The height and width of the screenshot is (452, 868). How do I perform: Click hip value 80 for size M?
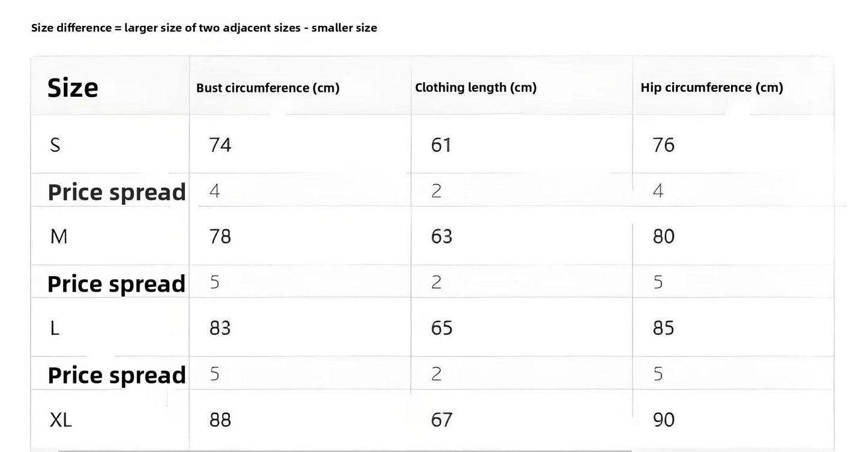(664, 237)
